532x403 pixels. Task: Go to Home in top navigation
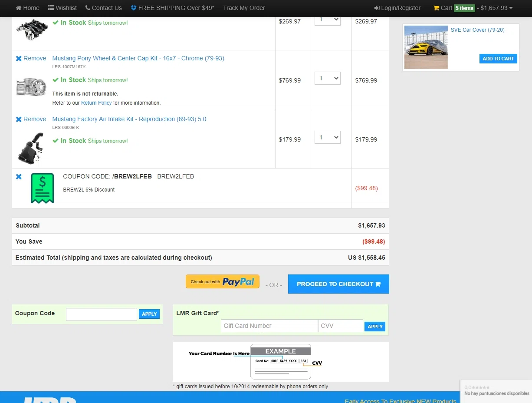coord(27,8)
